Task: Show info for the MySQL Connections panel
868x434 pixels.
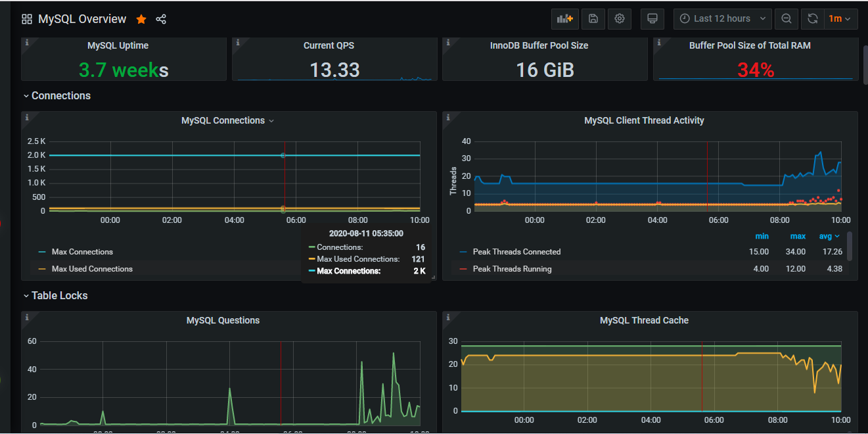Action: (x=27, y=118)
